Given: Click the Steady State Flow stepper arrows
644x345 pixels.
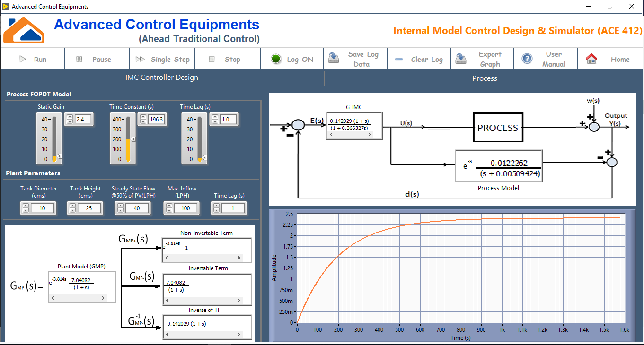Looking at the screenshot, I should (121, 208).
